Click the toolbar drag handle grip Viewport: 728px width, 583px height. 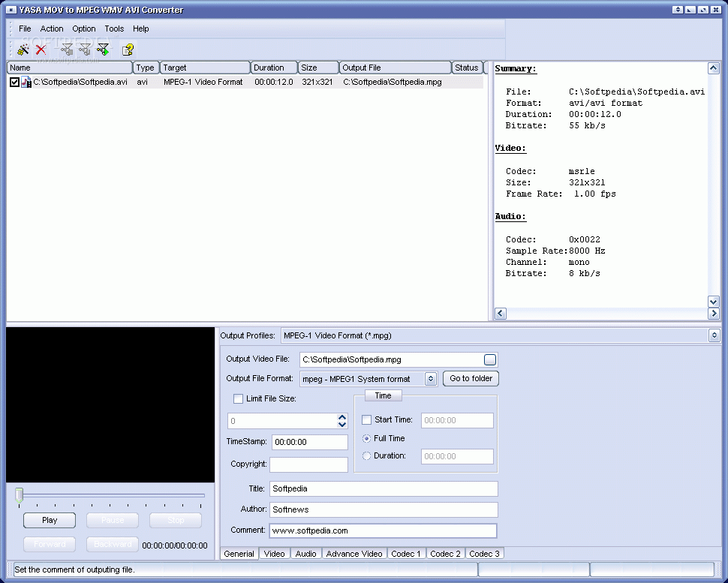point(11,50)
